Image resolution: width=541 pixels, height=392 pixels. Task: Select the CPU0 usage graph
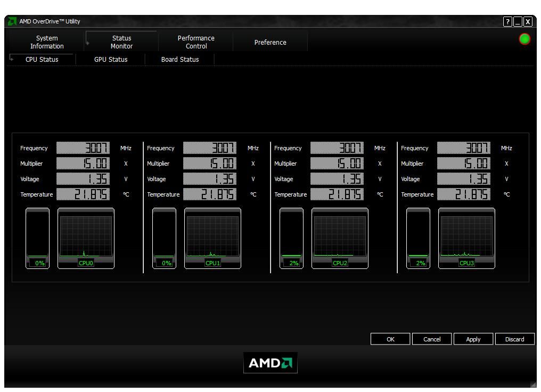click(x=86, y=238)
